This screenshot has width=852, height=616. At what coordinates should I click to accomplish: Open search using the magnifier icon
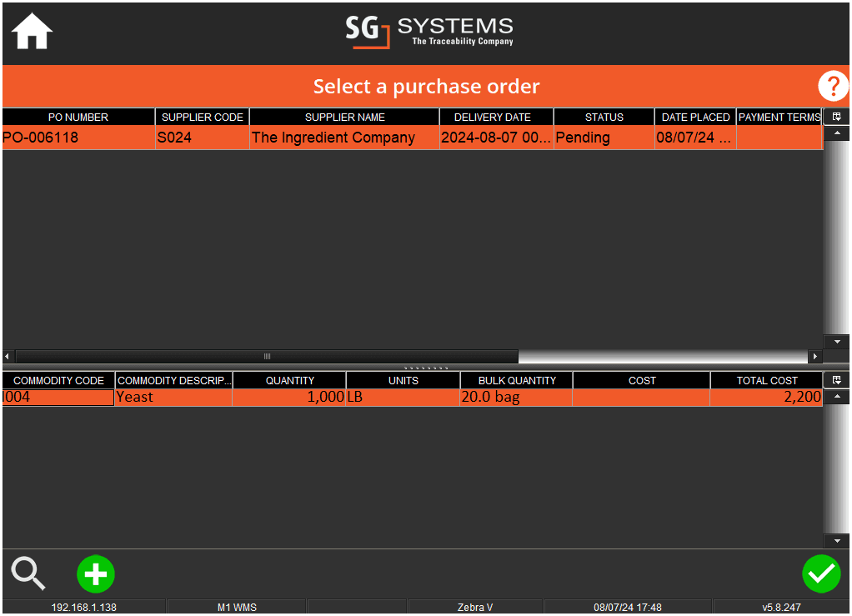tap(28, 573)
